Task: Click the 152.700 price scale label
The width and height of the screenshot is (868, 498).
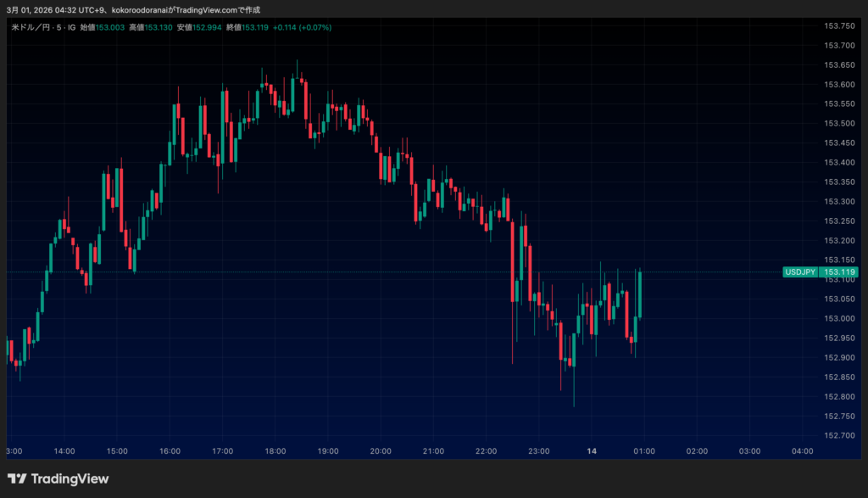Action: tap(838, 435)
